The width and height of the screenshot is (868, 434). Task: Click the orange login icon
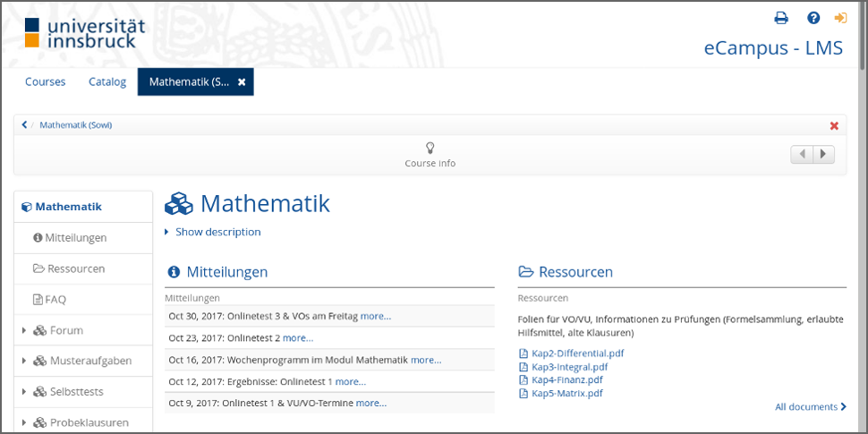click(x=841, y=18)
